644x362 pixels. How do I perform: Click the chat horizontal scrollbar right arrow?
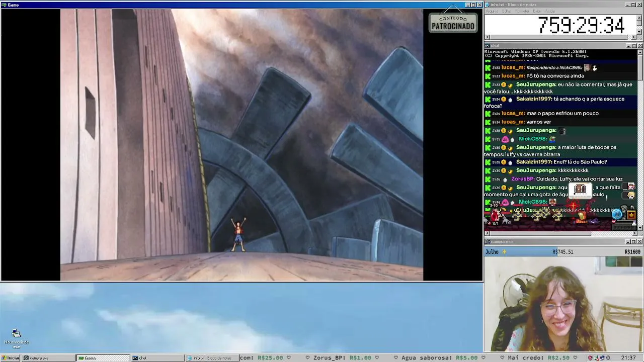coord(635,233)
